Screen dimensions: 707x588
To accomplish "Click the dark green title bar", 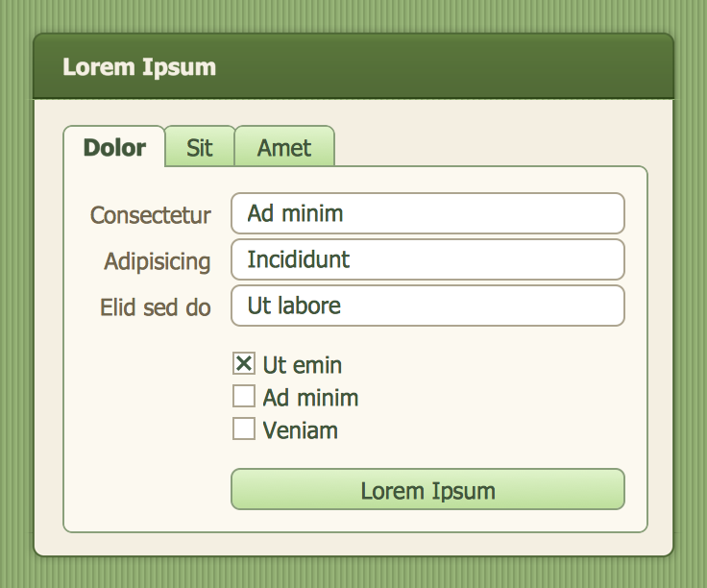I will click(x=353, y=66).
